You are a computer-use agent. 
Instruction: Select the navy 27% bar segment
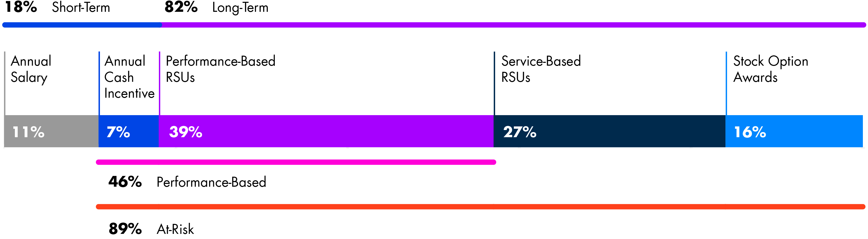(609, 131)
